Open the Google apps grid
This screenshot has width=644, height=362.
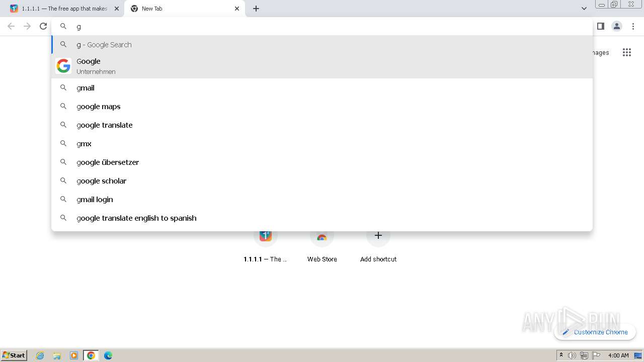[x=627, y=52]
